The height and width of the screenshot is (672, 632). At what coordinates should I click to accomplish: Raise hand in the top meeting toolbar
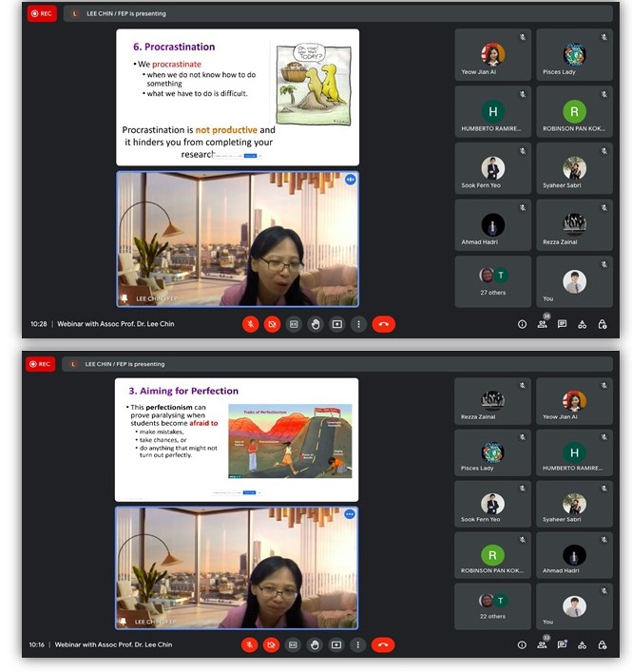click(x=316, y=324)
